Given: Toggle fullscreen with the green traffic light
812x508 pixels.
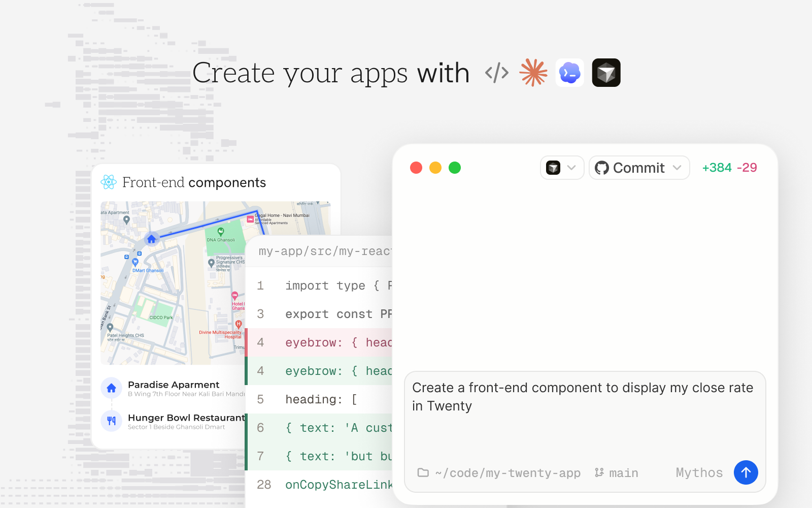Looking at the screenshot, I should [x=455, y=168].
